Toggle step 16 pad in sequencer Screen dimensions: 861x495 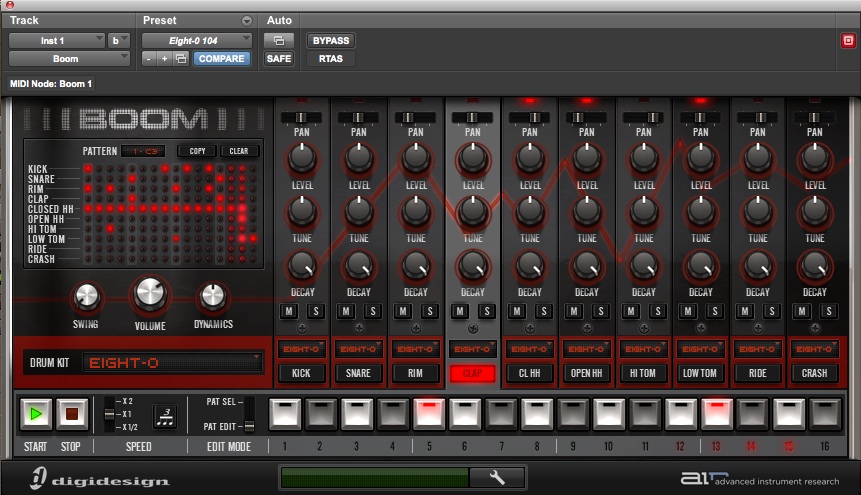pyautogui.click(x=825, y=413)
